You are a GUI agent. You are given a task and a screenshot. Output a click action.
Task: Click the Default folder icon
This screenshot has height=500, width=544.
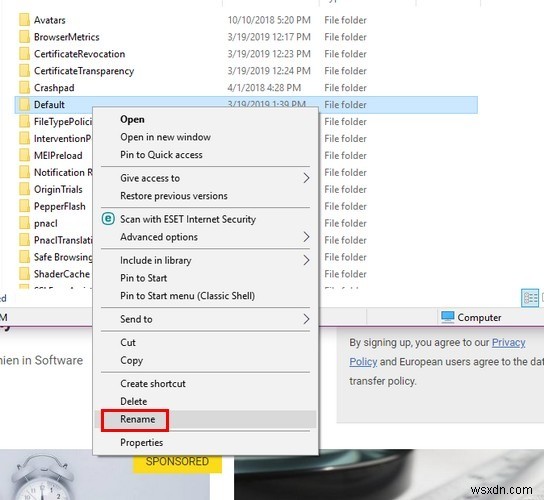[24, 105]
